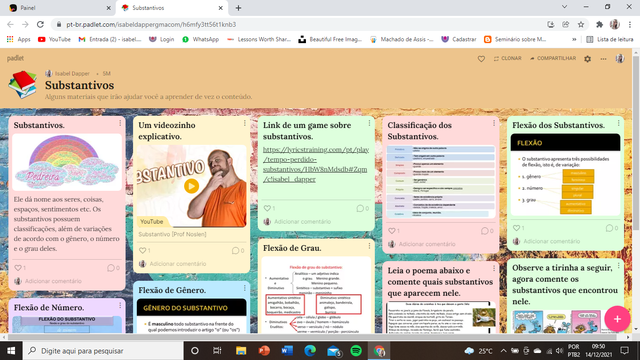Screen dimensions: 640x360
Task: Like the Um videozinho explicativo post
Action: tap(142, 250)
